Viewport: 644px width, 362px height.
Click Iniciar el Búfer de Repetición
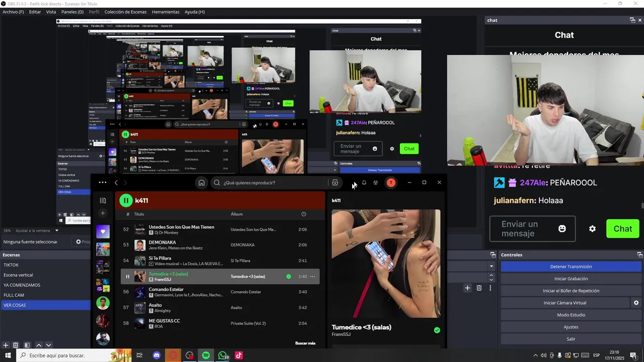click(571, 291)
